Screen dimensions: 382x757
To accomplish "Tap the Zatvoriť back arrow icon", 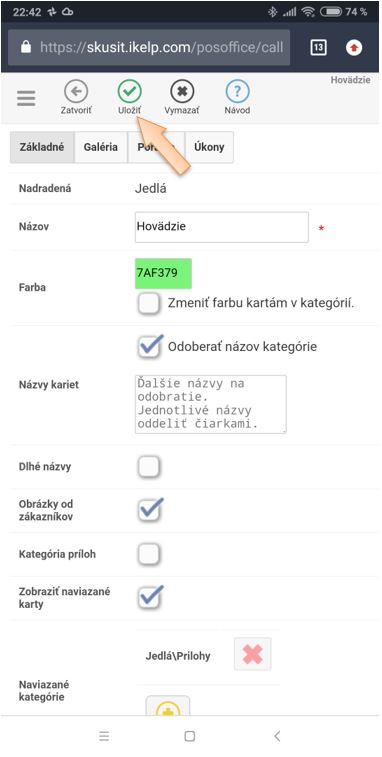I will [x=76, y=91].
